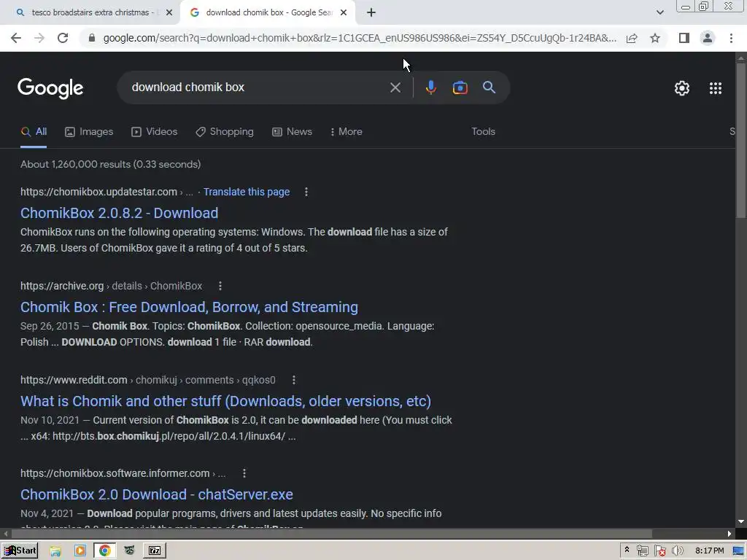Click the browser forward arrow
The height and width of the screenshot is (560, 747).
point(39,38)
